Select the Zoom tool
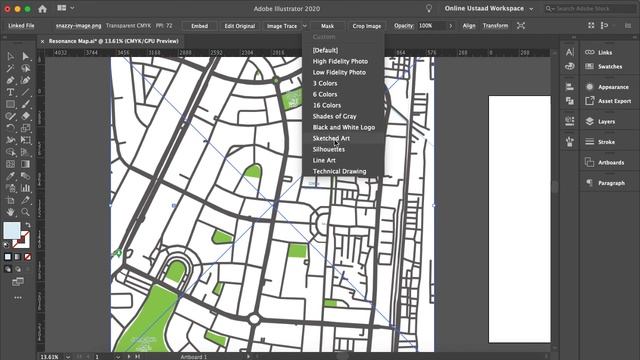The width and height of the screenshot is (640, 360). (25, 212)
